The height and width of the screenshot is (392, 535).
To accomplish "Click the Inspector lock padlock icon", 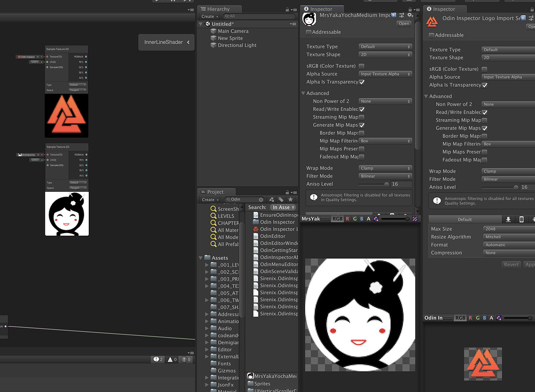I will coord(410,10).
